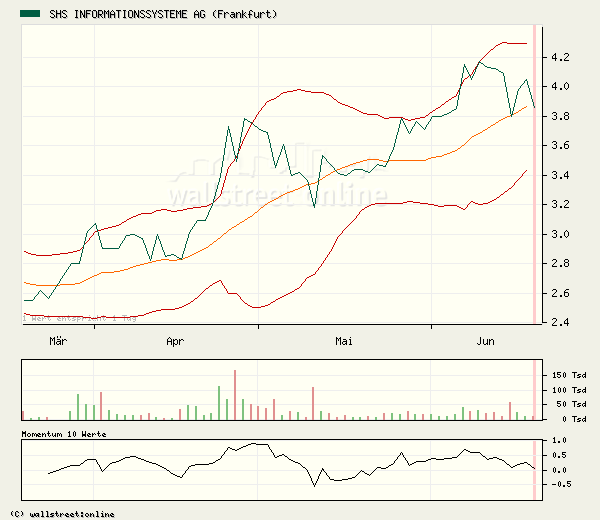Screen dimensions: 600x520
Task: Click the "4.0" price axis label
Action: (x=560, y=86)
